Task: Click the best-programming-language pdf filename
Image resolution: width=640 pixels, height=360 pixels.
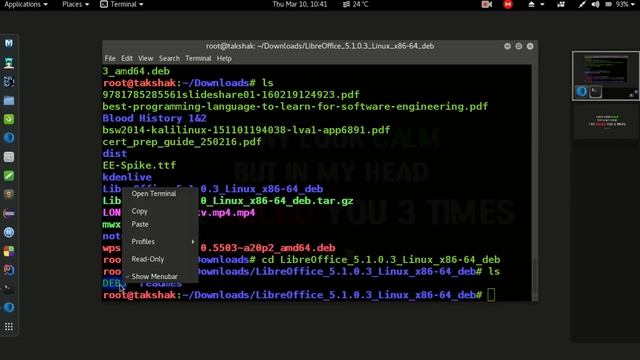Action: (x=295, y=107)
